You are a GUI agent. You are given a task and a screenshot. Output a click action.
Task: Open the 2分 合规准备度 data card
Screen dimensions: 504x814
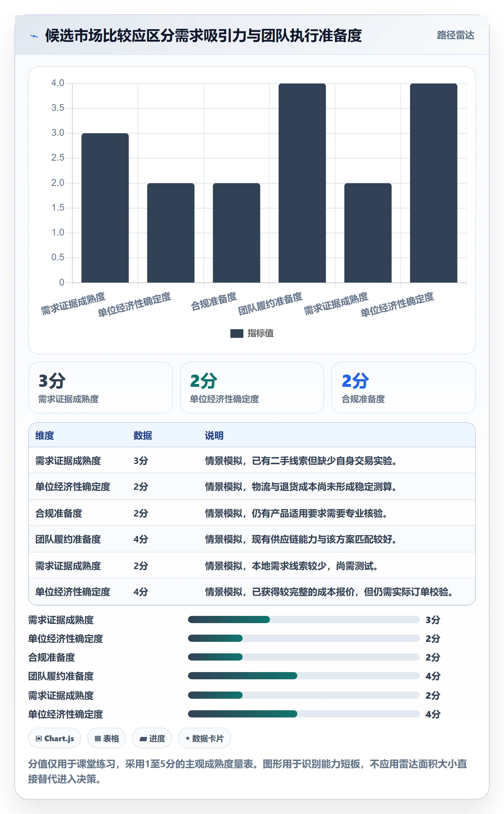403,388
